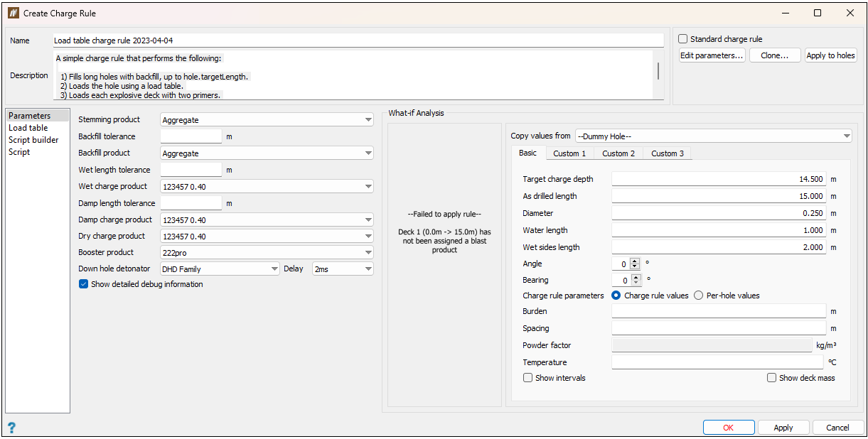This screenshot has width=868, height=439.
Task: Switch to the Custom 2 tab
Action: [618, 153]
